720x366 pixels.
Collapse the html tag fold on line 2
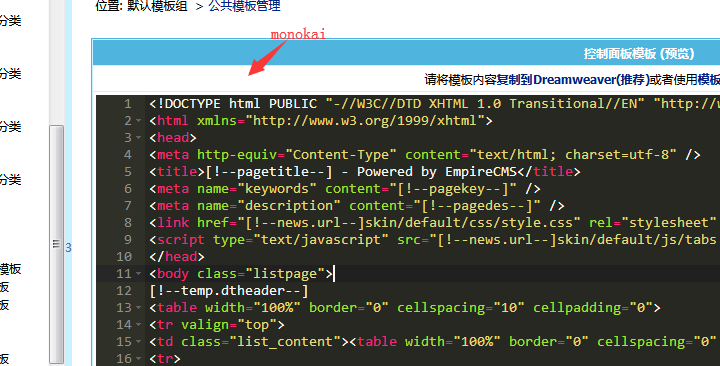point(139,121)
